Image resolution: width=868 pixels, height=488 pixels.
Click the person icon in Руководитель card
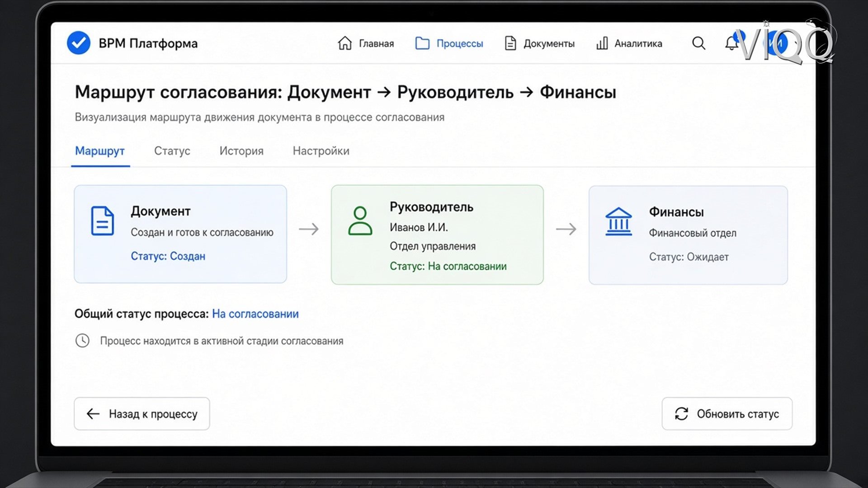click(360, 221)
